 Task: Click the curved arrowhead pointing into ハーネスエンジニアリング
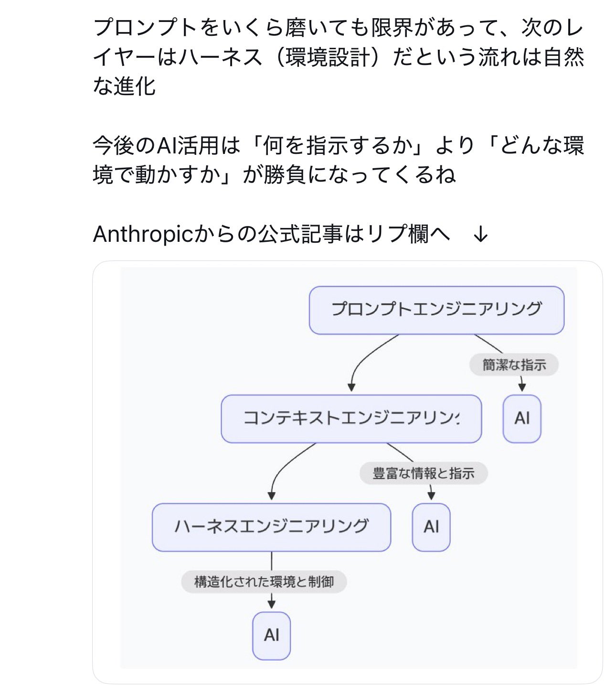tap(272, 496)
